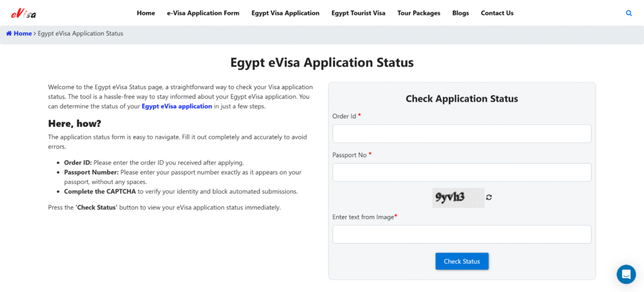Click the Check Application Status heading

coord(462,99)
